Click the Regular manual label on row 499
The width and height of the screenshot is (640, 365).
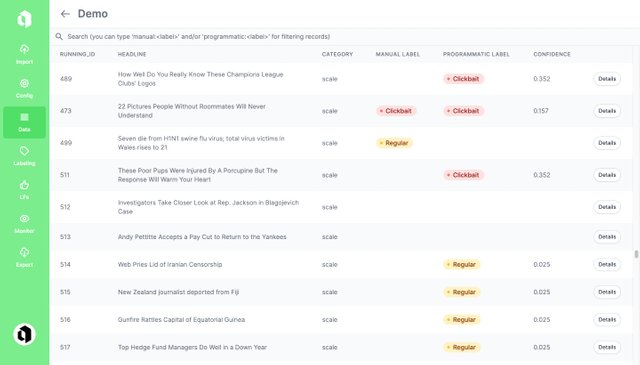click(x=394, y=143)
